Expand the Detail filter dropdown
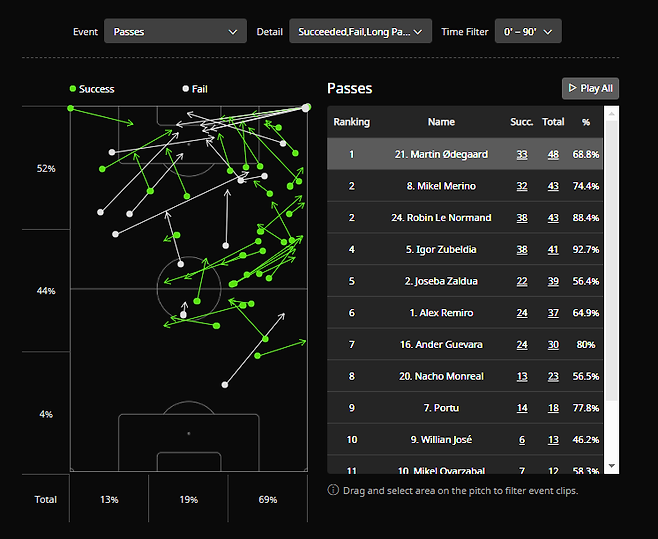 360,32
